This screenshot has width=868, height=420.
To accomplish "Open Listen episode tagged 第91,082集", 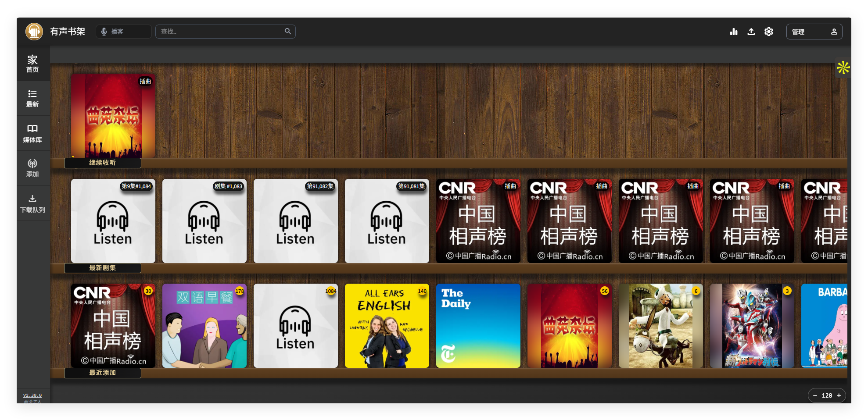I will [296, 221].
